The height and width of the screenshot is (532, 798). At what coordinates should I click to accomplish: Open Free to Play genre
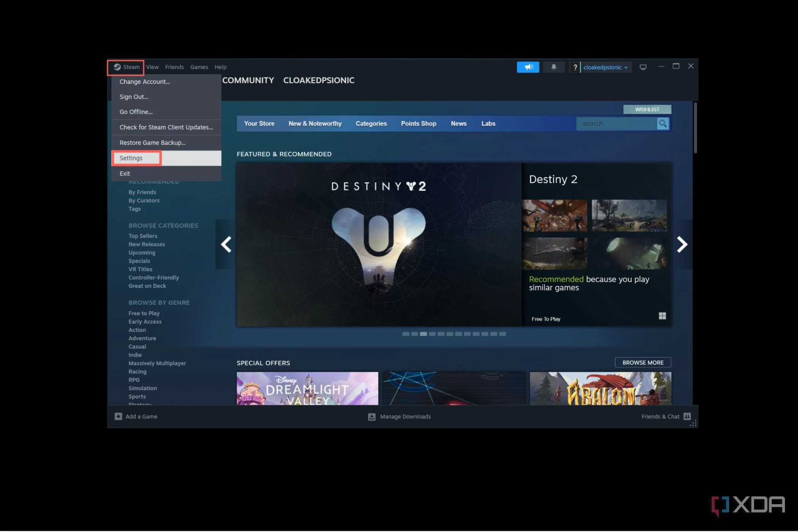[x=144, y=313]
